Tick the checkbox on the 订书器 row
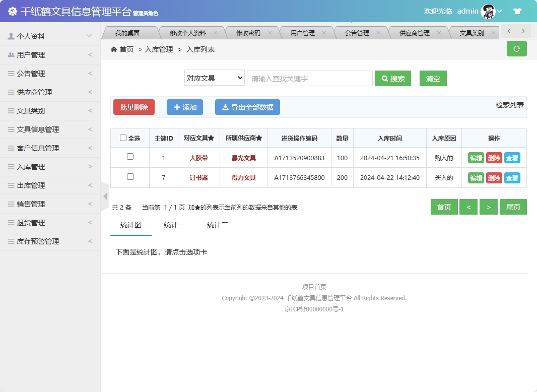This screenshot has width=537, height=392. coord(129,177)
